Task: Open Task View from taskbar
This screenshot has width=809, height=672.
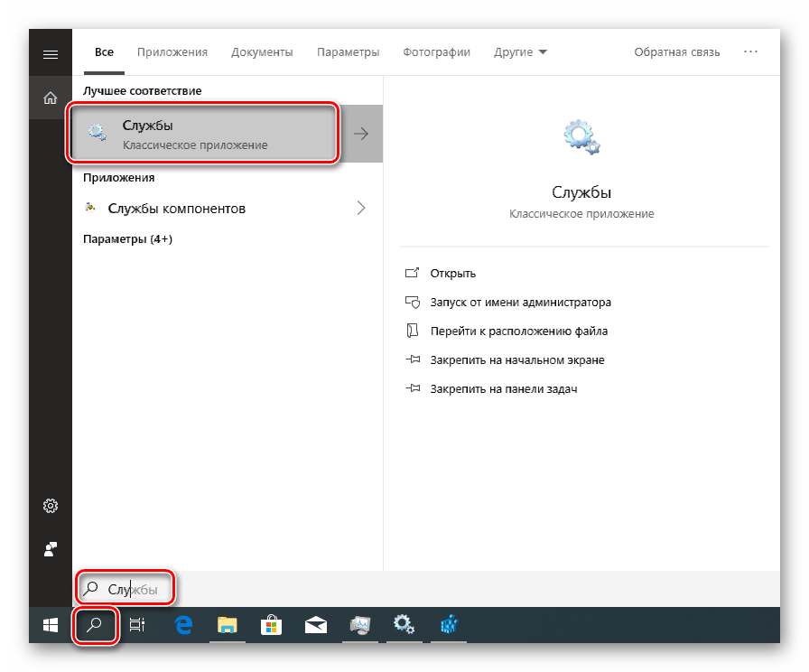Action: coord(137,624)
